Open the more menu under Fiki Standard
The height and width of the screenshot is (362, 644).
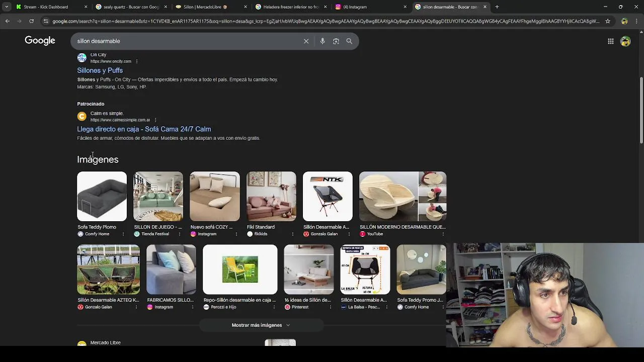[292, 234]
